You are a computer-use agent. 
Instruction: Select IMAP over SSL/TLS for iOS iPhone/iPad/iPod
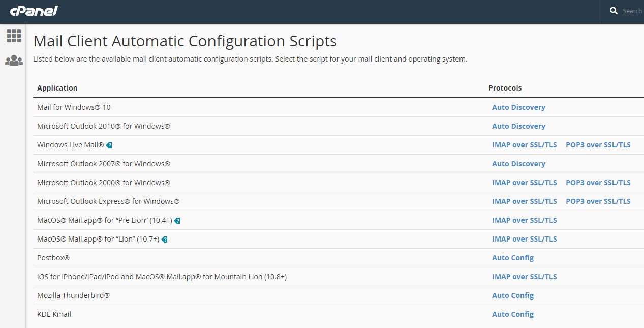(525, 277)
